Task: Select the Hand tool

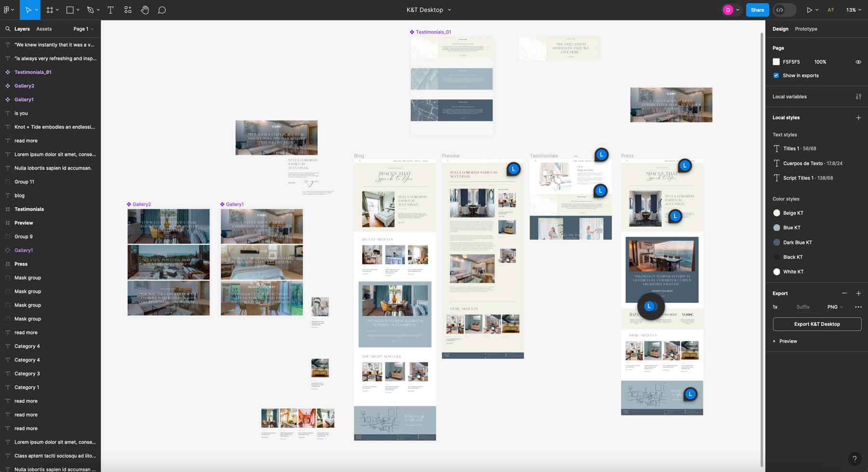Action: pos(145,10)
